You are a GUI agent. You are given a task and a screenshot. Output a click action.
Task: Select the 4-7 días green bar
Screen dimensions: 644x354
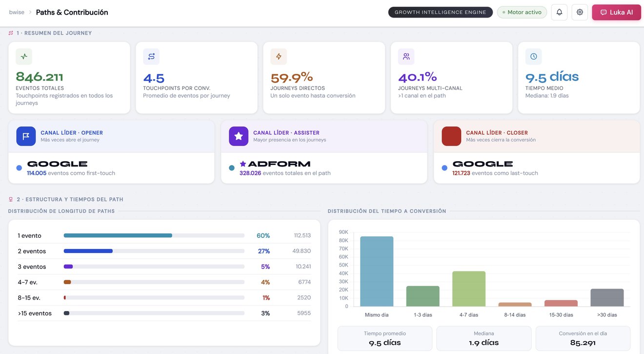[x=469, y=289]
